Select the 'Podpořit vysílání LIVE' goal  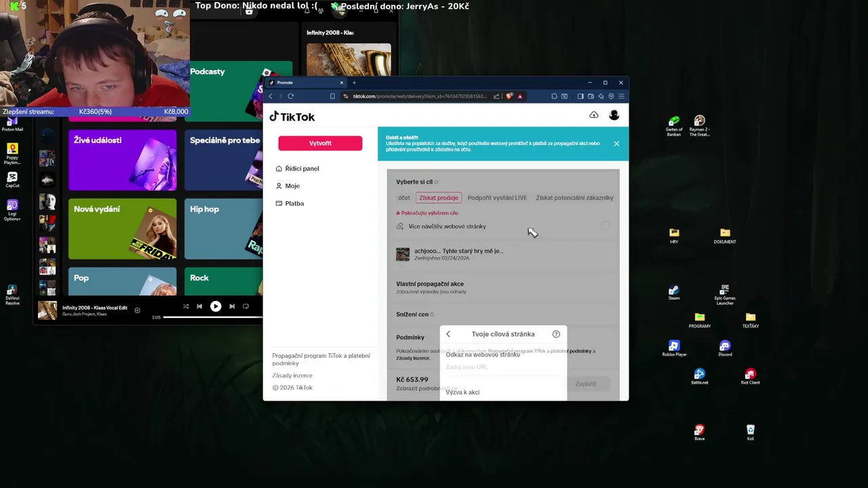497,198
